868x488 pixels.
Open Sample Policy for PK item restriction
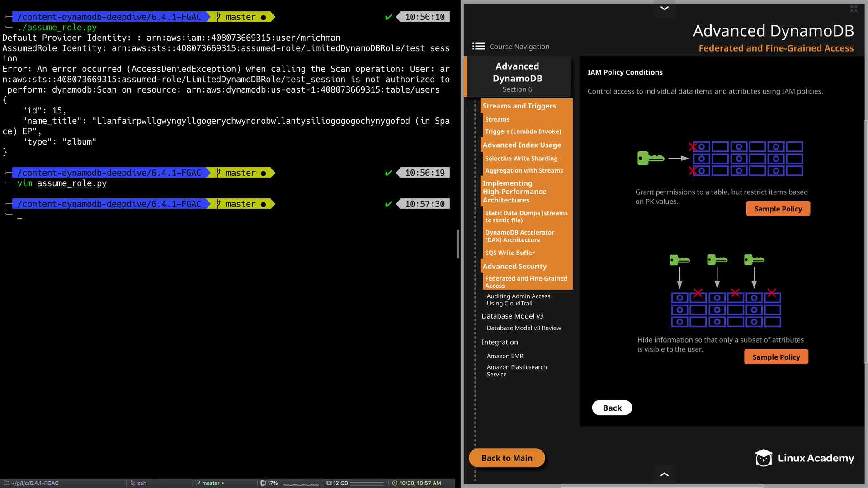pyautogui.click(x=778, y=209)
